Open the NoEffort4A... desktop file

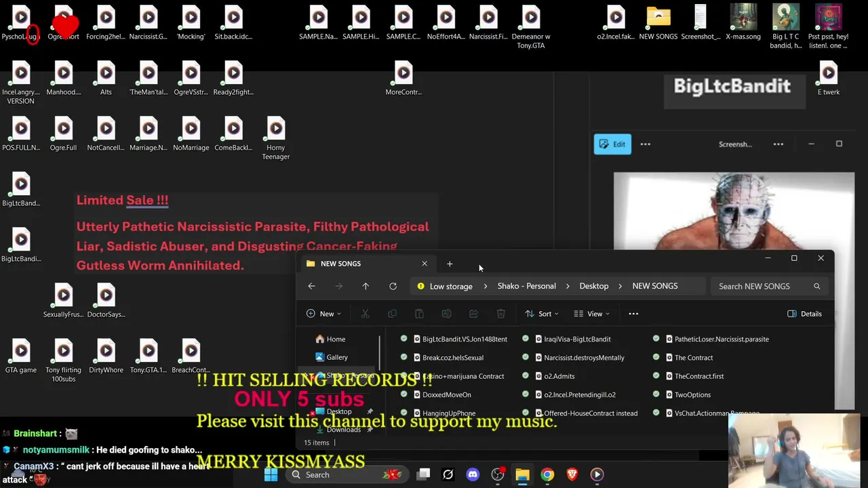[446, 23]
